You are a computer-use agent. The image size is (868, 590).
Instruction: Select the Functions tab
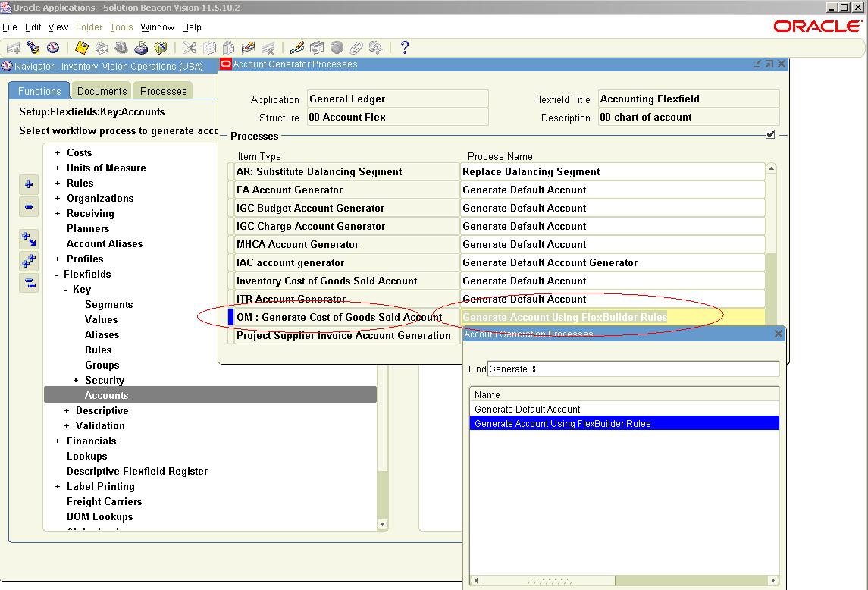[39, 91]
